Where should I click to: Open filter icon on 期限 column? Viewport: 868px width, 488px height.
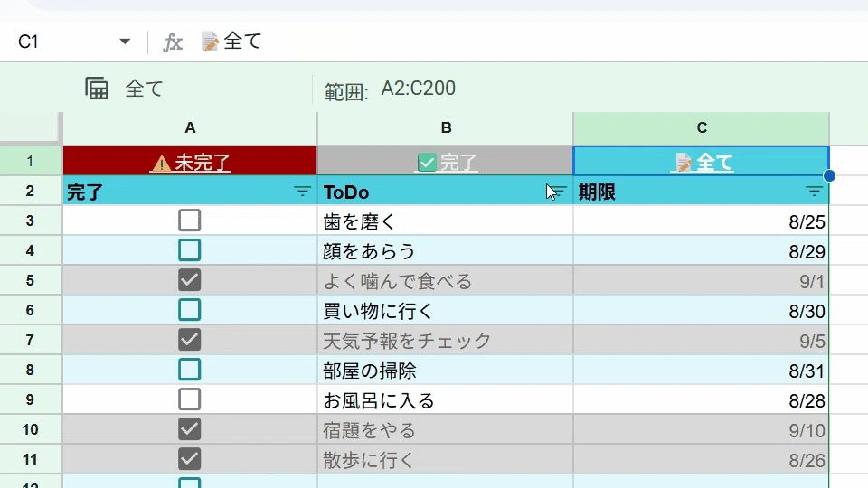(x=814, y=192)
